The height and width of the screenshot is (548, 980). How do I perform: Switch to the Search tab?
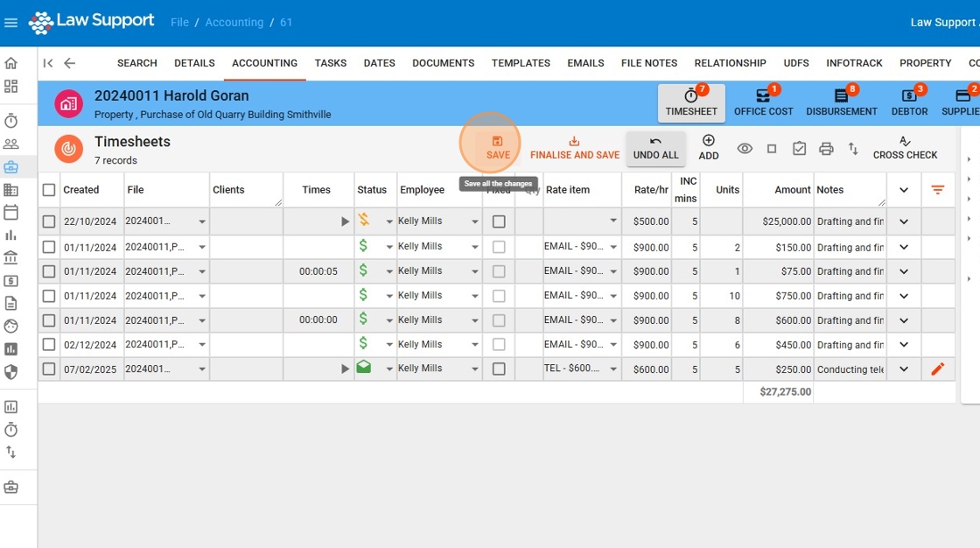click(x=136, y=63)
